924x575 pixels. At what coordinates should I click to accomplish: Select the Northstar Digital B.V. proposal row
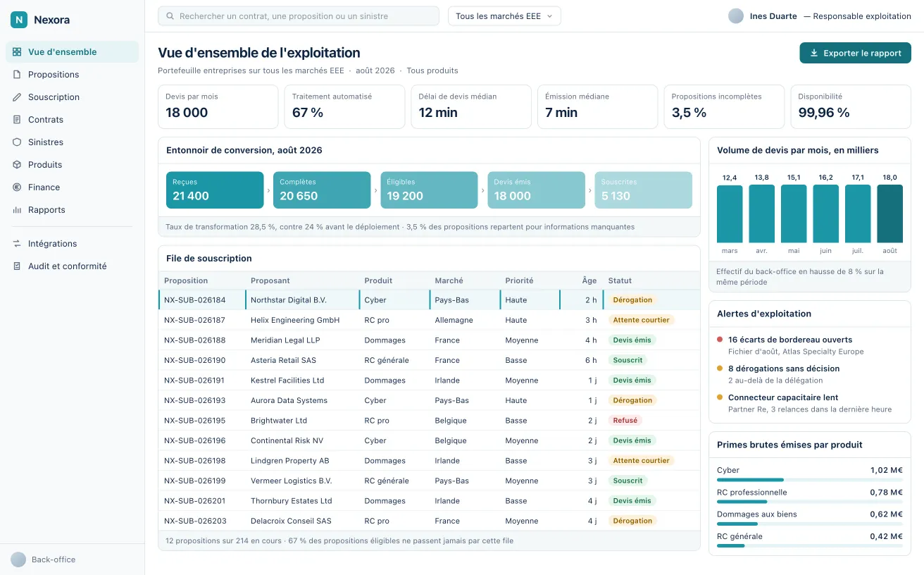pos(429,300)
